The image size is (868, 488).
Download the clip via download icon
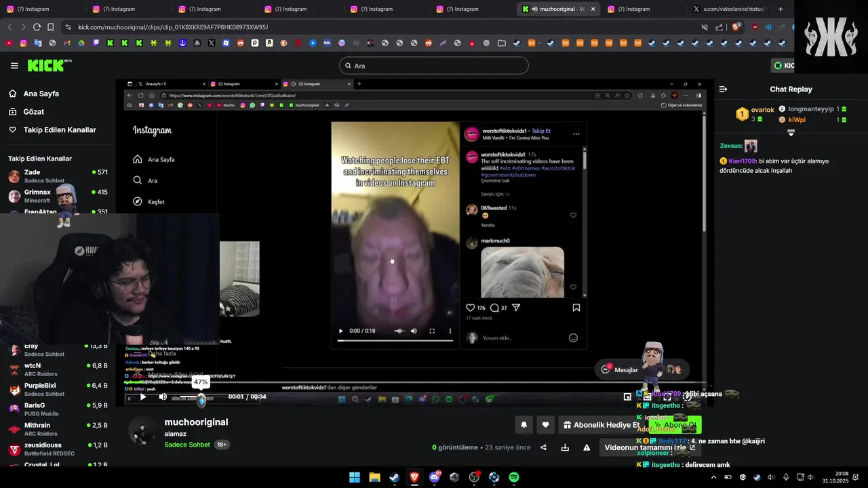click(x=565, y=447)
